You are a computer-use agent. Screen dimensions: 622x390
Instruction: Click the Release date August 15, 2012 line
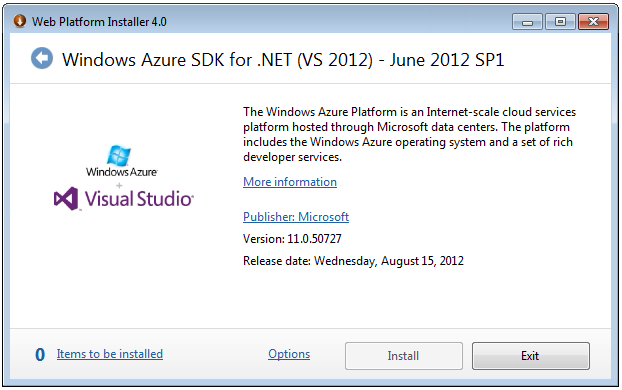coord(353,261)
